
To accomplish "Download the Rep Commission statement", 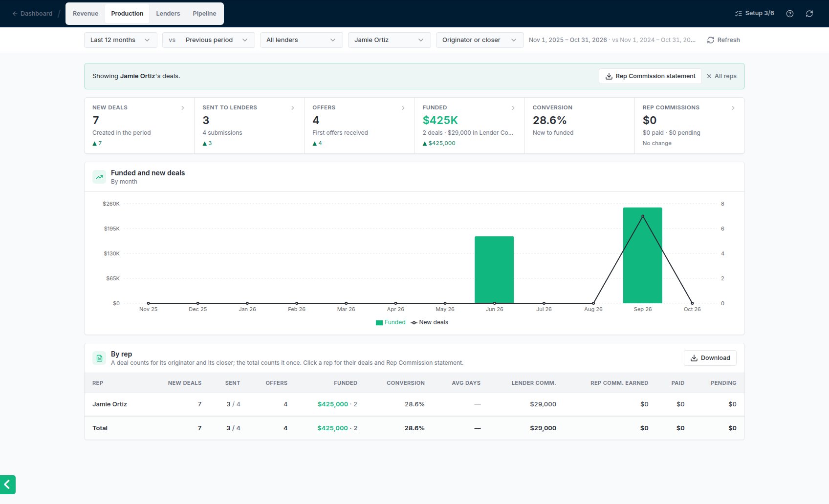I will (x=650, y=76).
